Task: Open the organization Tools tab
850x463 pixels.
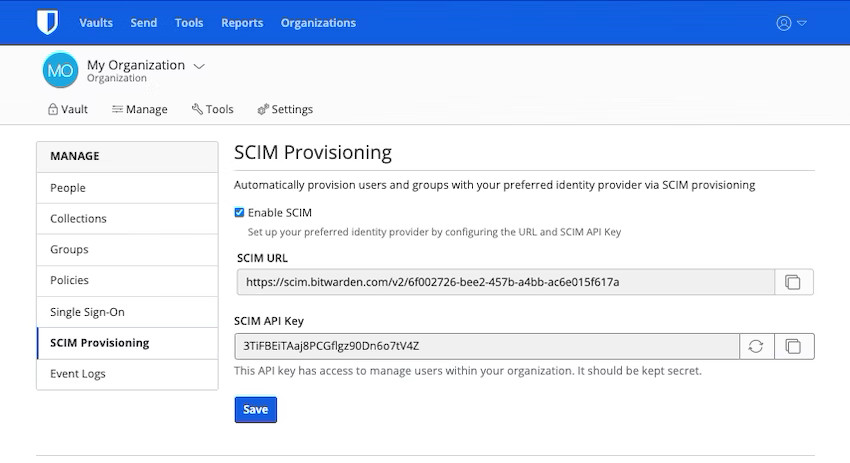Action: coord(212,109)
